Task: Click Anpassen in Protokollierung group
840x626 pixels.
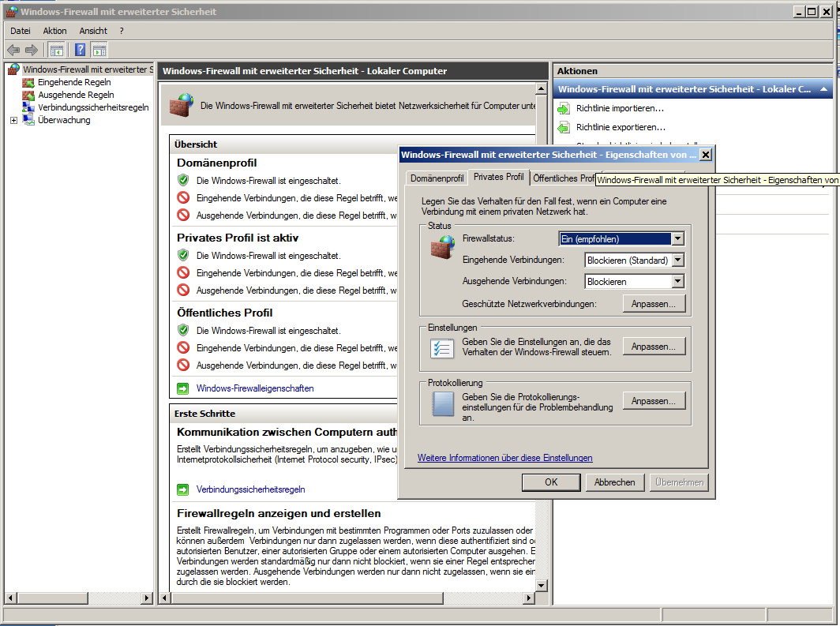Action: tap(654, 401)
